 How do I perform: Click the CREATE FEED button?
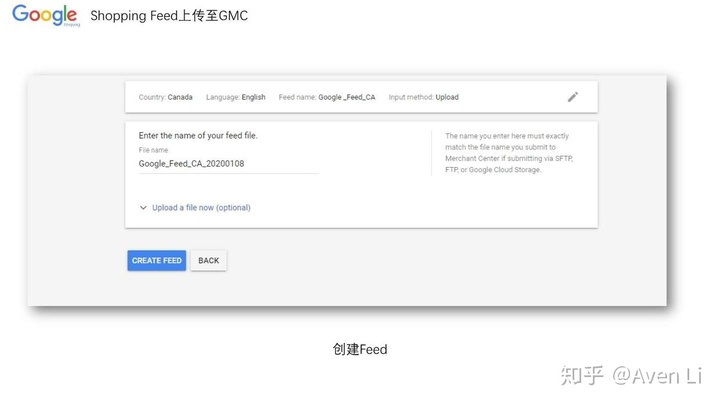tap(157, 260)
